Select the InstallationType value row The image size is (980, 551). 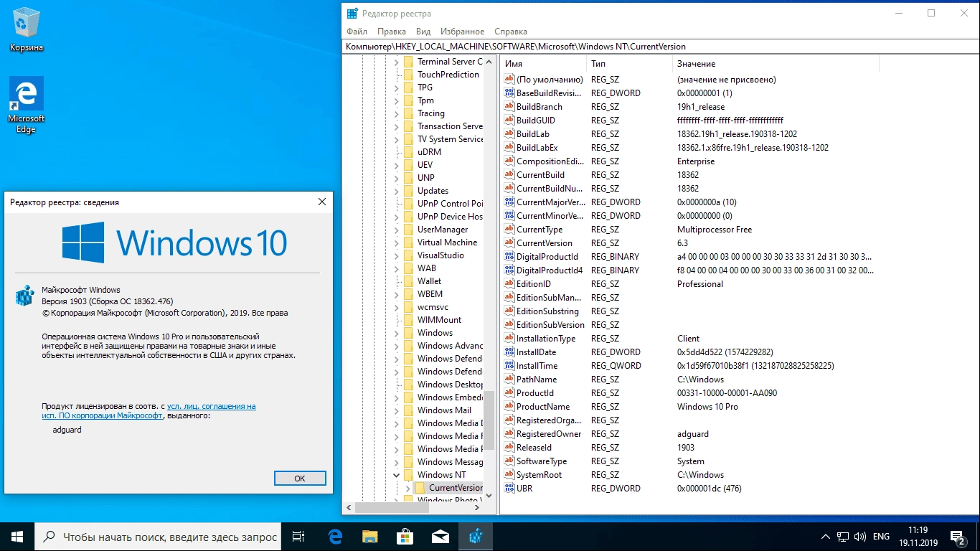coord(689,338)
